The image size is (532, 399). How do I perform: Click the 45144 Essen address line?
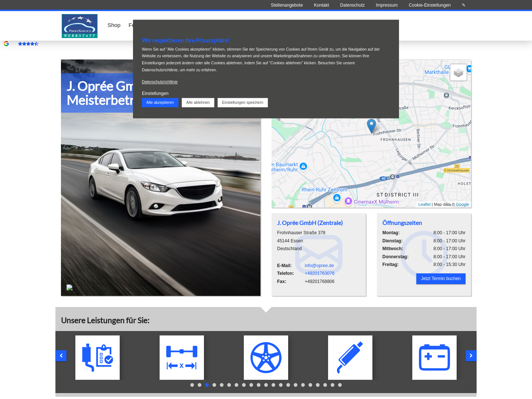pyautogui.click(x=290, y=241)
